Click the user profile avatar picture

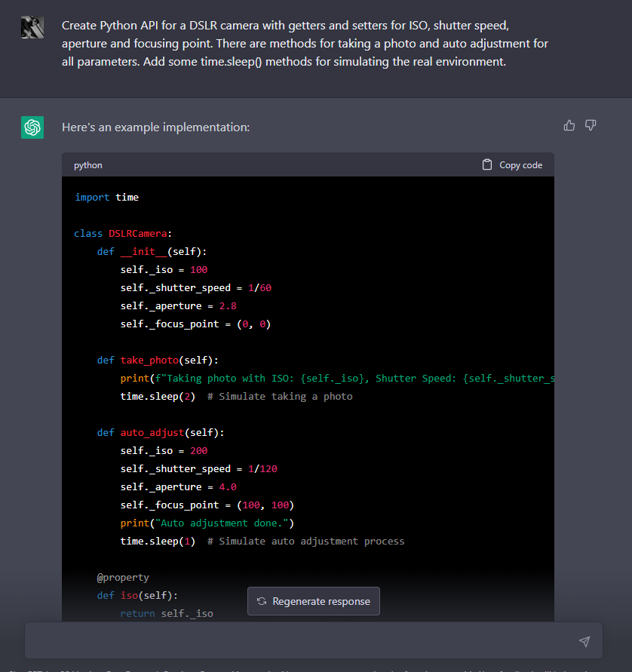point(32,27)
